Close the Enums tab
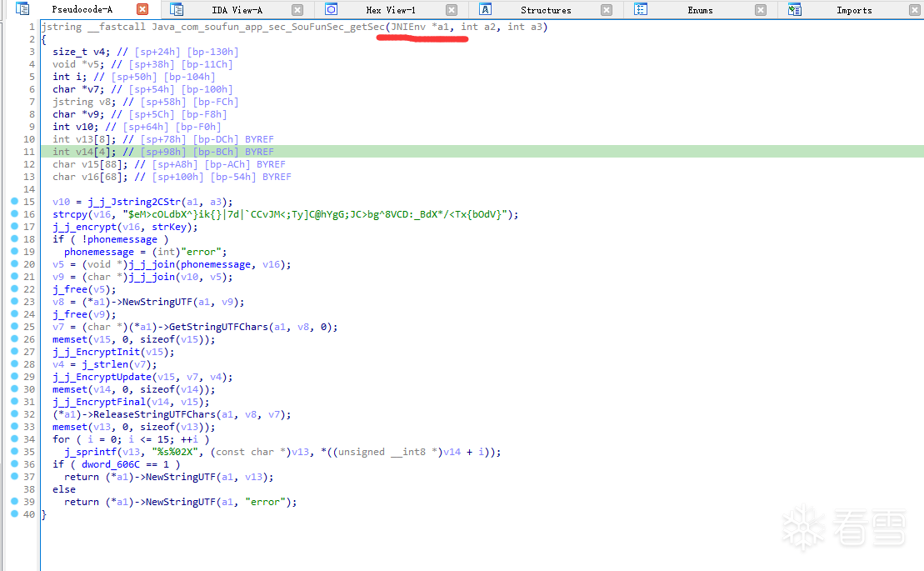Viewport: 924px width, 571px height. [761, 10]
